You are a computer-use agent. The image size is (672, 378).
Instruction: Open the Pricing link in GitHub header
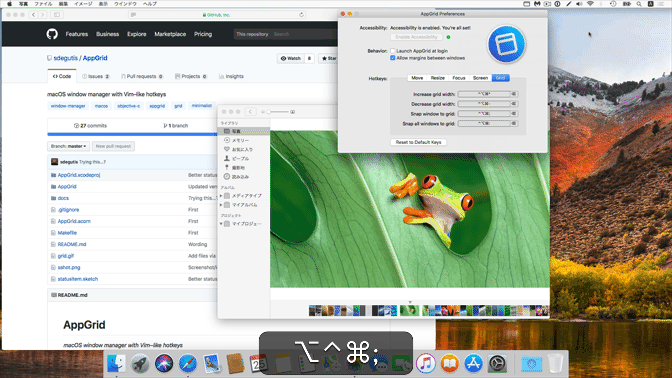click(x=203, y=34)
